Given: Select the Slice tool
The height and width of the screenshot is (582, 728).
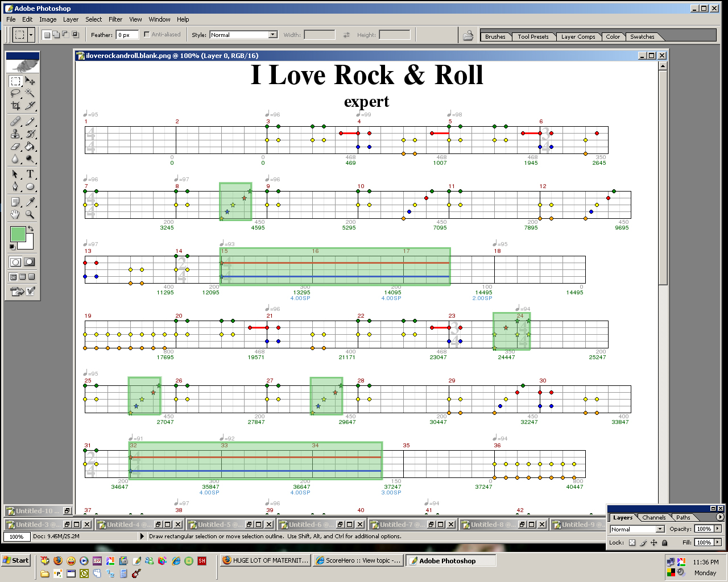Looking at the screenshot, I should pos(30,105).
